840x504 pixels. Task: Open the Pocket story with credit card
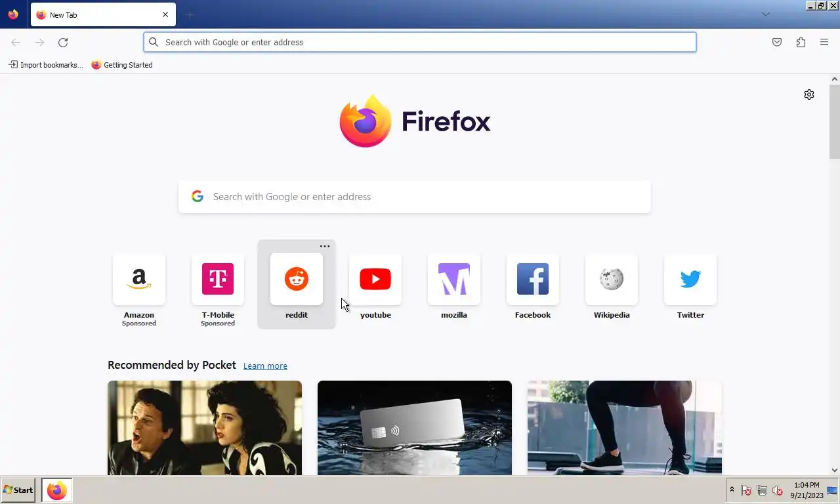pos(415,428)
